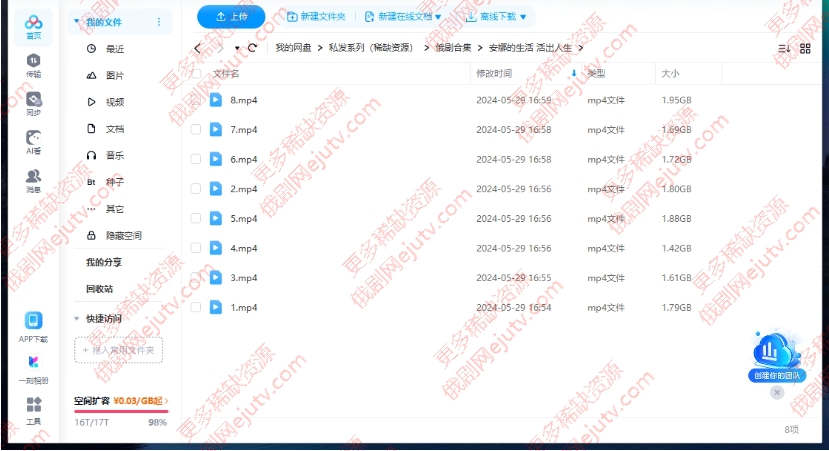This screenshot has height=451, width=829.
Task: Switch to grid view icon
Action: click(x=805, y=49)
